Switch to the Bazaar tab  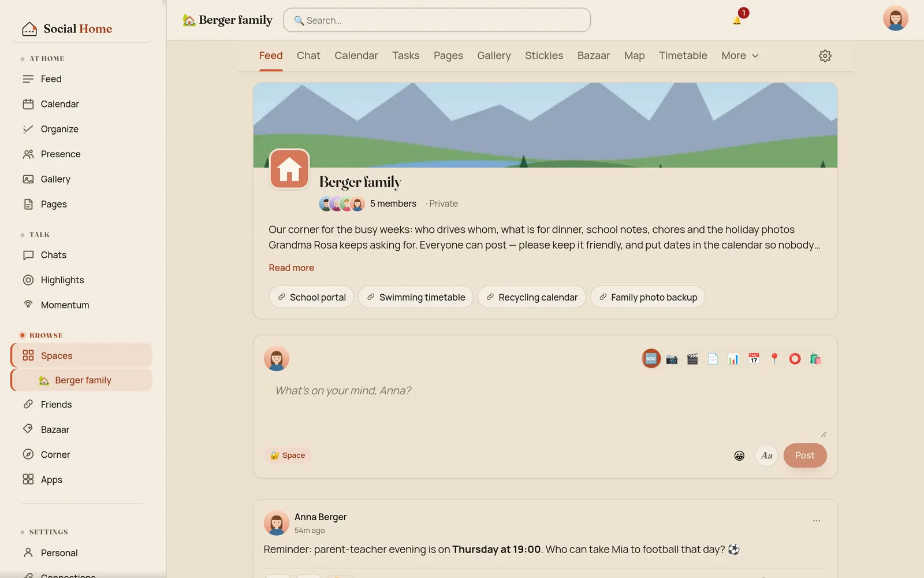click(594, 55)
